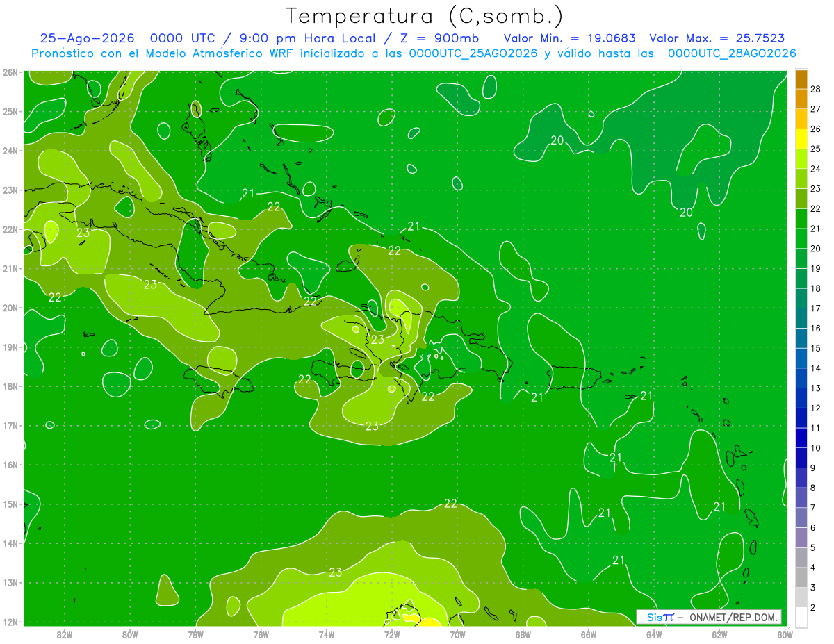Screen dimensions: 834x644
Task: Click the colorbar label '28'
Action: pyautogui.click(x=816, y=89)
